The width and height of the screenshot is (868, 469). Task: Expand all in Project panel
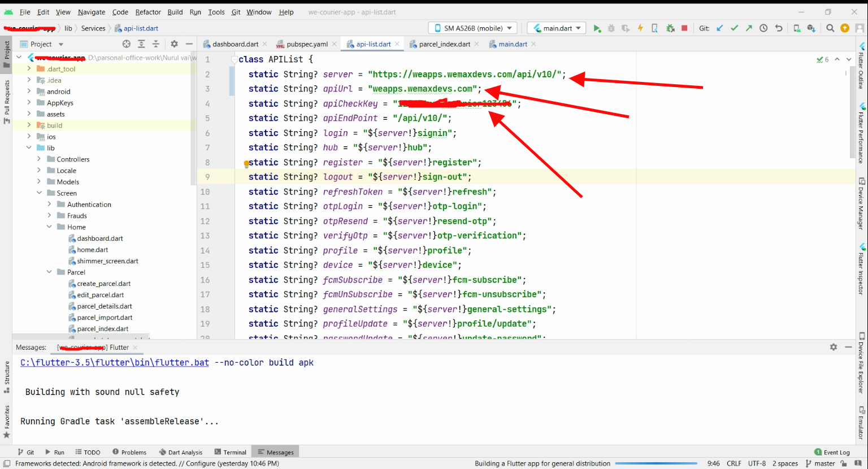pyautogui.click(x=141, y=44)
